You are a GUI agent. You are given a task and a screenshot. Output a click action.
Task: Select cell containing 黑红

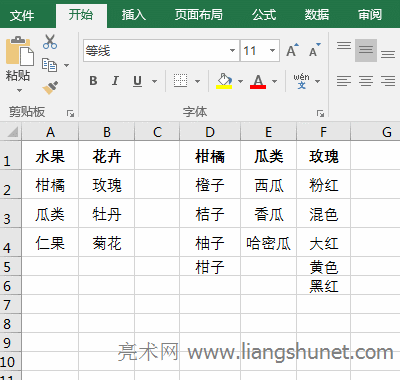pyautogui.click(x=323, y=285)
